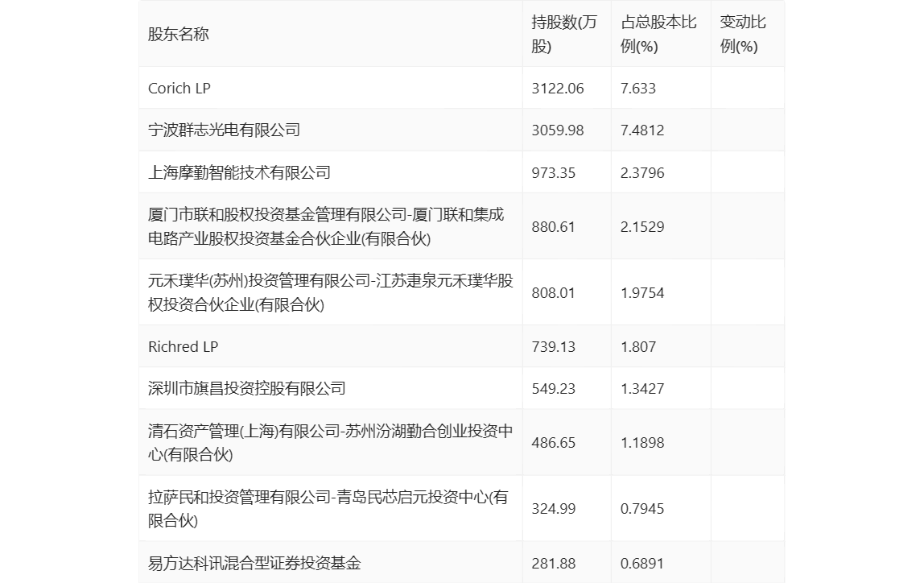Click percentage value 1.807

638,347
